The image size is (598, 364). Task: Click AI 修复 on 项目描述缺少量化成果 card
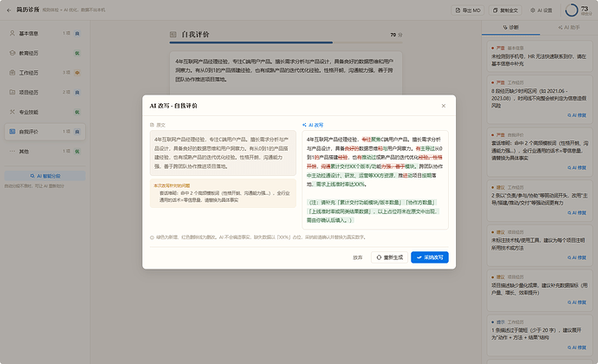(x=576, y=302)
